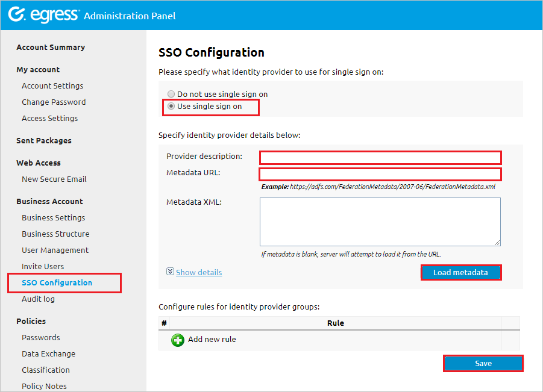
Task: Open Access Settings page
Action: pos(49,119)
